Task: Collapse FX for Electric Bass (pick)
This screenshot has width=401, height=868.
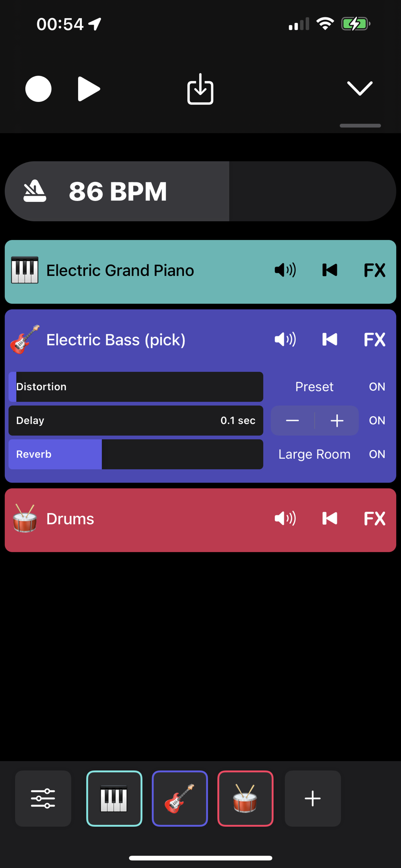Action: point(375,339)
